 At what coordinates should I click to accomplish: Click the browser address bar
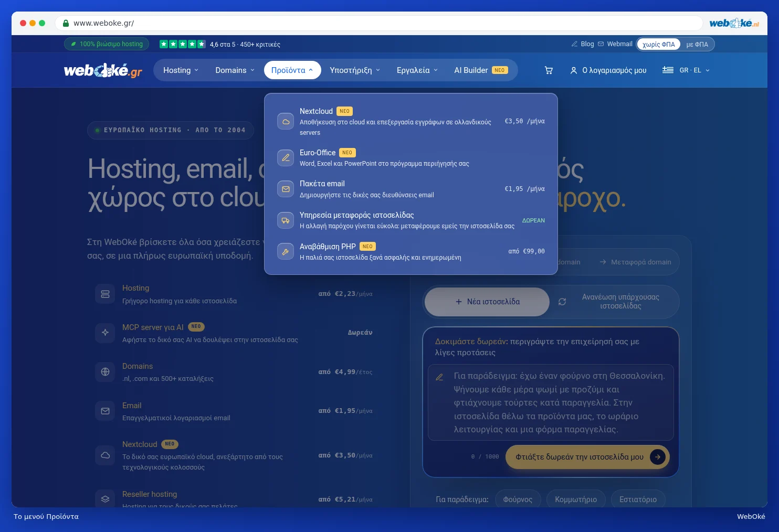tap(379, 23)
